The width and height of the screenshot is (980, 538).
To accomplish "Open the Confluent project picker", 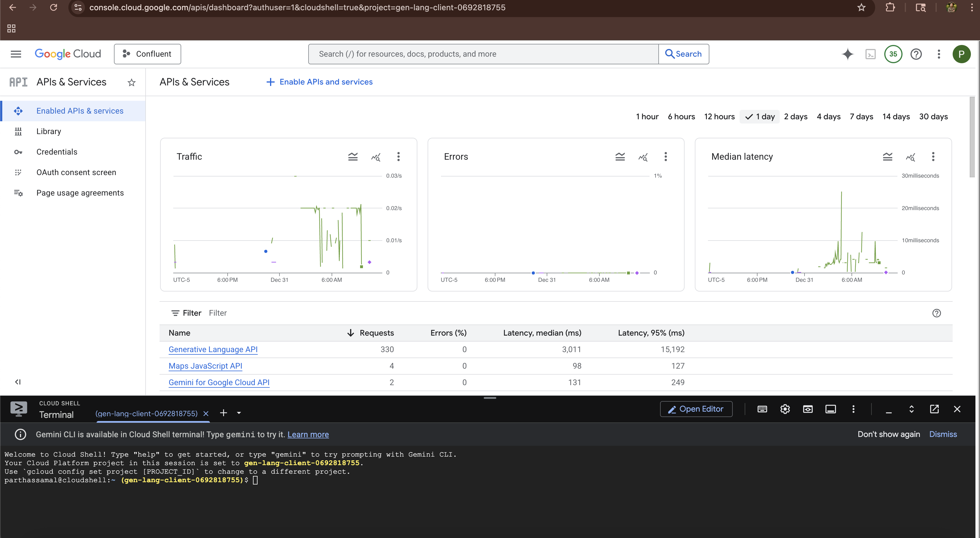I will (x=147, y=54).
